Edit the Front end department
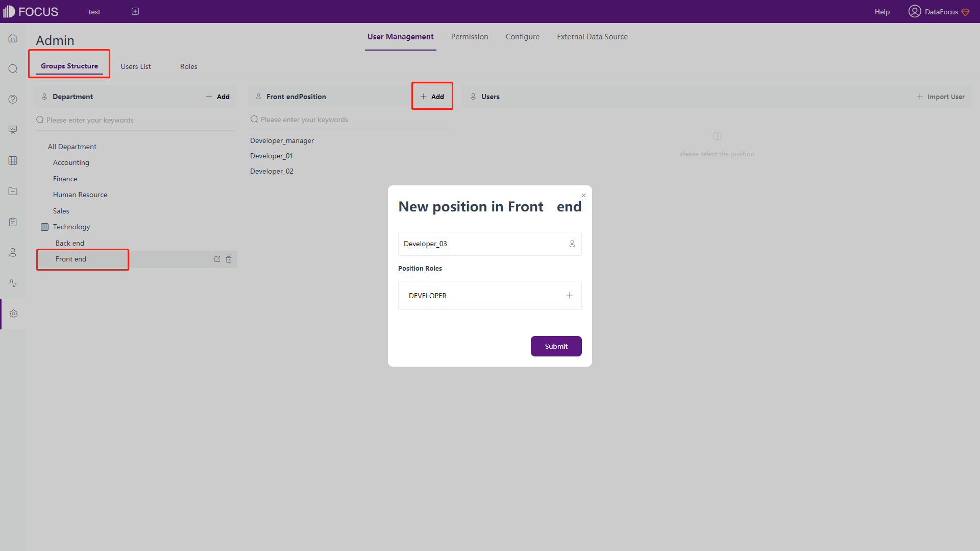 click(x=217, y=259)
